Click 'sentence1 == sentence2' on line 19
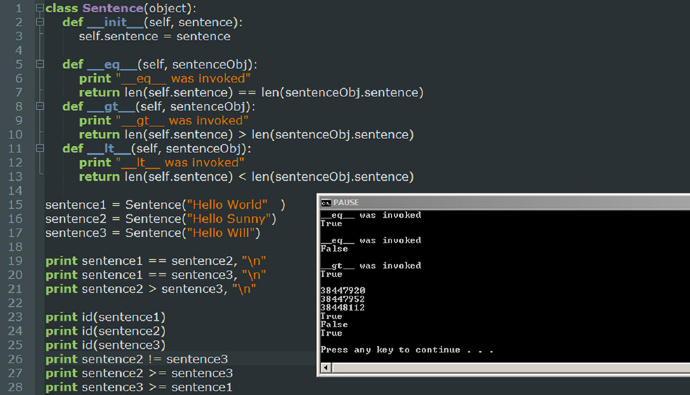Image resolution: width=690 pixels, height=395 pixels. [x=157, y=261]
